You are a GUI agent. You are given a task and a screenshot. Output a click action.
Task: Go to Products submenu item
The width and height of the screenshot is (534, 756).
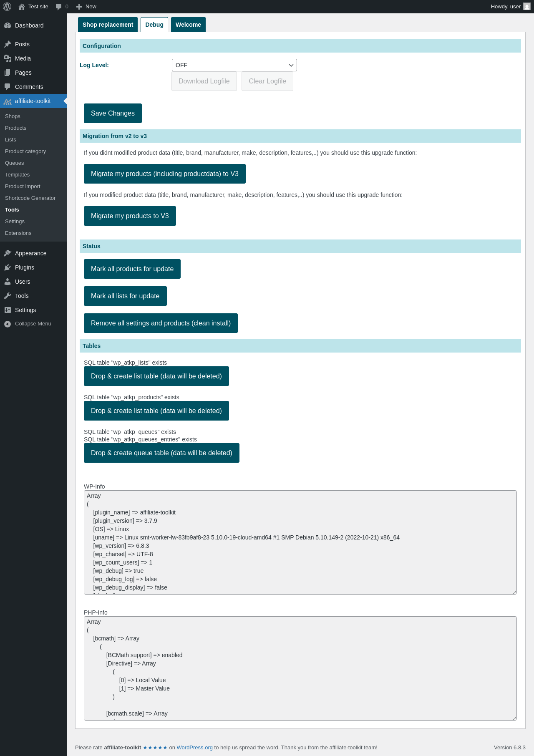[x=15, y=128]
